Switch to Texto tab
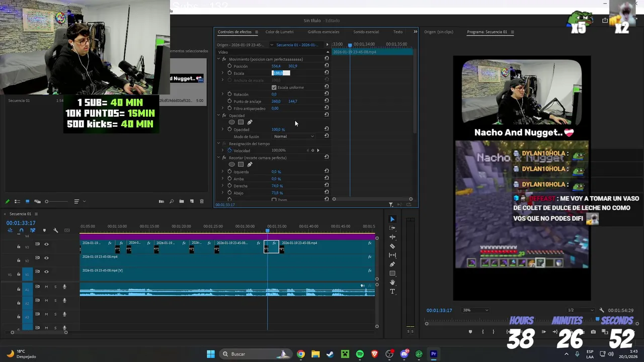 tap(397, 32)
